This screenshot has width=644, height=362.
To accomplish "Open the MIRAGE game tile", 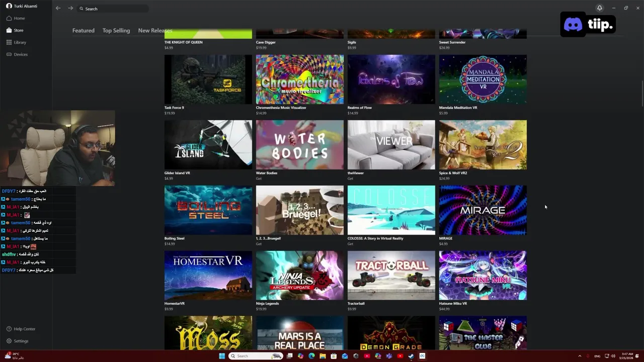I will (483, 210).
